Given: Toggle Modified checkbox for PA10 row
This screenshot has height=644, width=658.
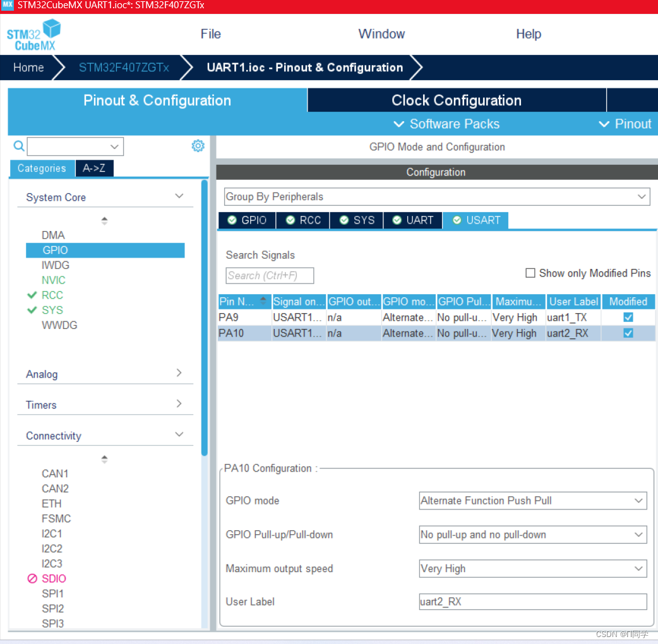Looking at the screenshot, I should [628, 333].
